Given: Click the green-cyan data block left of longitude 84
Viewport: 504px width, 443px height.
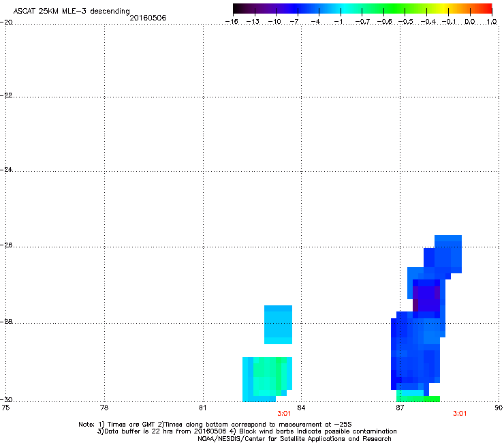Looking at the screenshot, I should pos(267,379).
